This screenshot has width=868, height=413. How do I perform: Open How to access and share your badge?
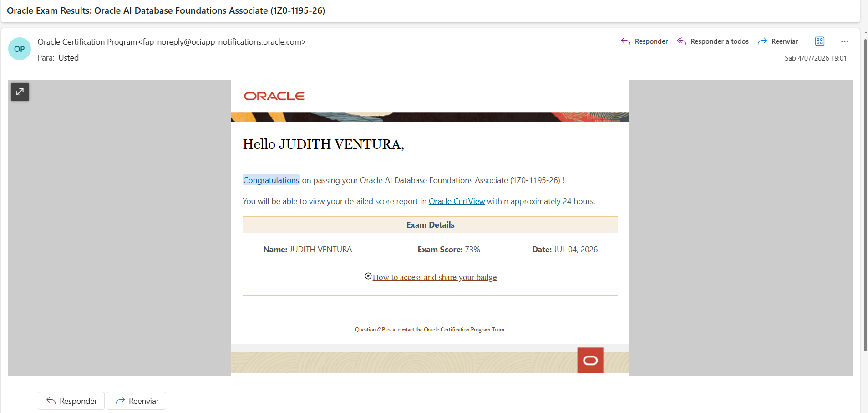click(x=435, y=277)
